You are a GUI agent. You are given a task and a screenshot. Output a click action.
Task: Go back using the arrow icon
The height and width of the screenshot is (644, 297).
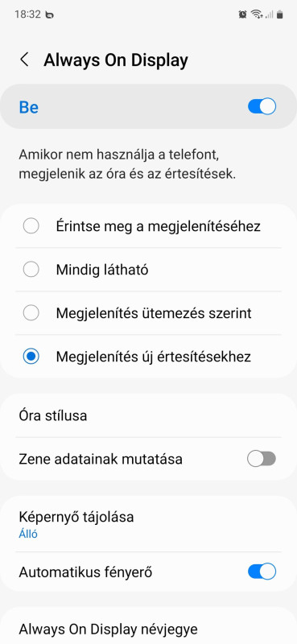point(24,60)
